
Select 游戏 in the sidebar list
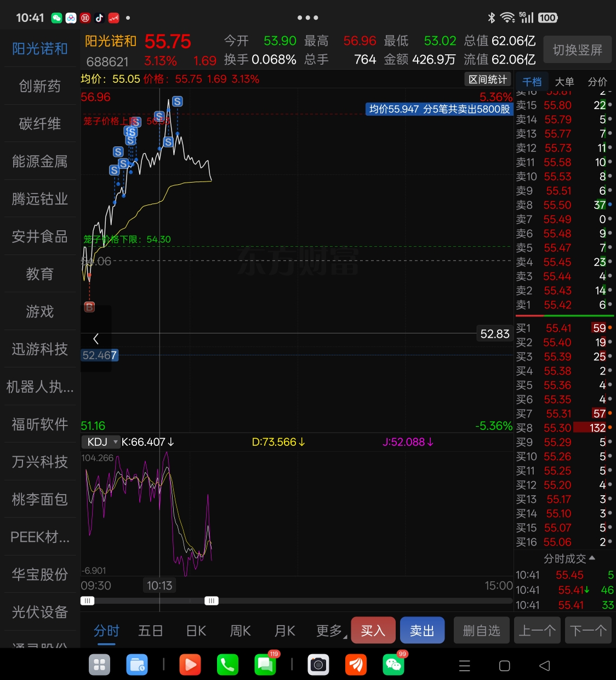(40, 311)
